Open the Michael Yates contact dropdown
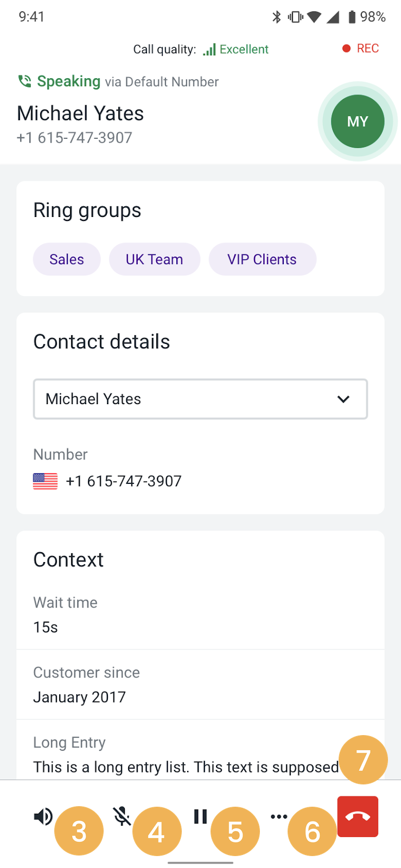The height and width of the screenshot is (868, 401). [200, 399]
